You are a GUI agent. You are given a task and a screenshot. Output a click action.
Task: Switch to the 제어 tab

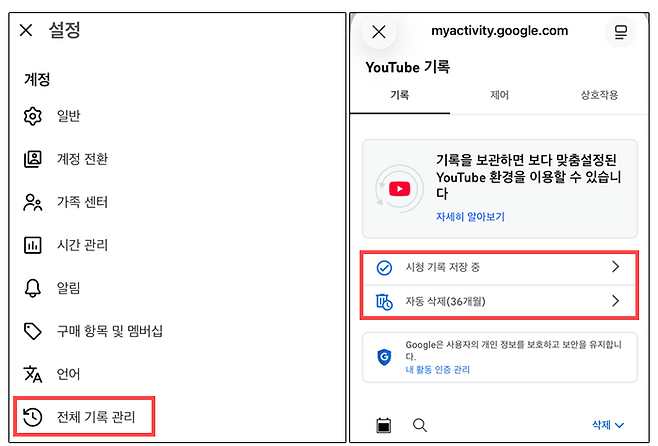[499, 95]
